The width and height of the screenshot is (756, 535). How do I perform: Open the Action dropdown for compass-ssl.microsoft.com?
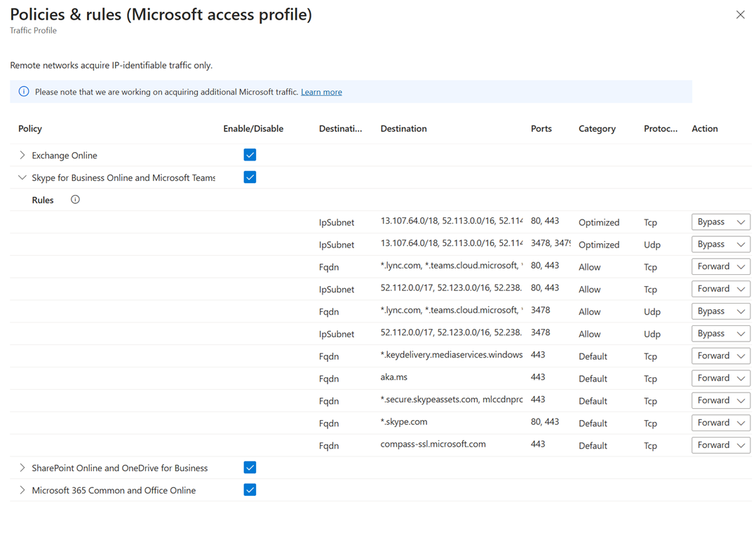[x=720, y=445]
